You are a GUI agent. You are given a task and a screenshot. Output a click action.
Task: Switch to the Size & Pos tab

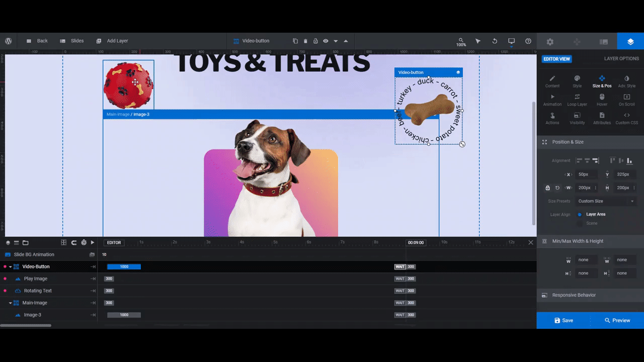pyautogui.click(x=602, y=81)
